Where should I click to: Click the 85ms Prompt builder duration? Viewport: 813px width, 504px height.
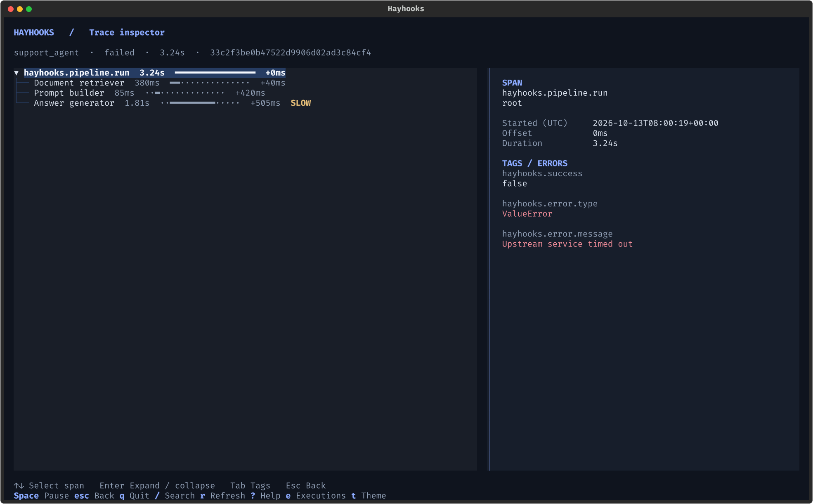pos(124,93)
